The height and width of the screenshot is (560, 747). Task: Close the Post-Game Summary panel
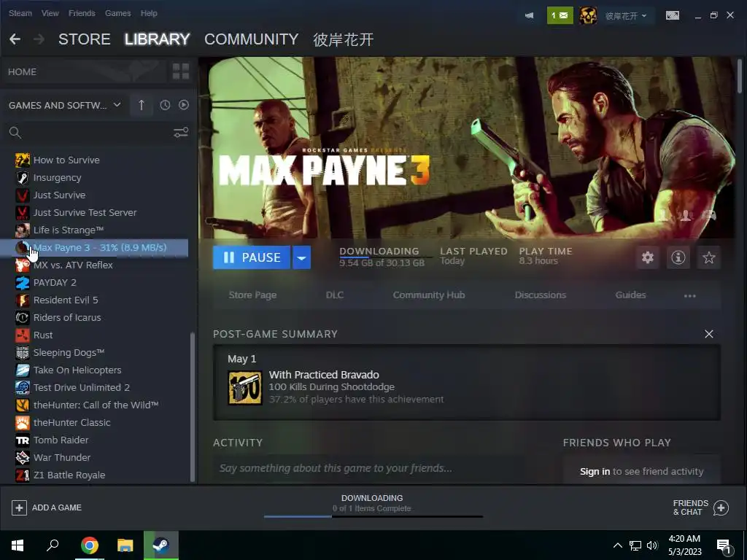point(708,334)
